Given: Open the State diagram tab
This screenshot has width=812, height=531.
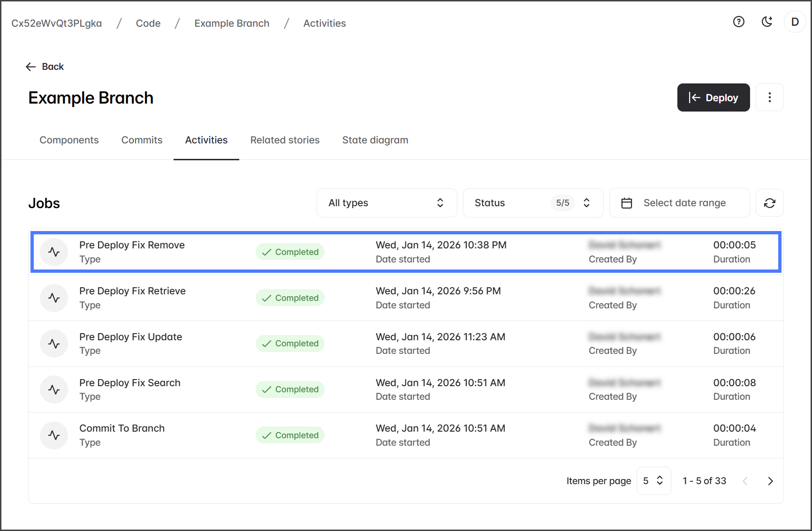Looking at the screenshot, I should [375, 140].
